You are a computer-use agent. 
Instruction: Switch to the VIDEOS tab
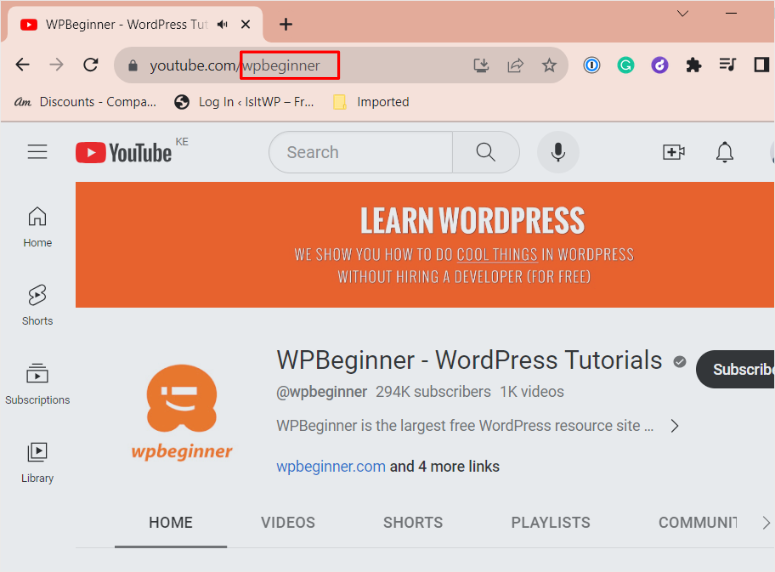288,523
